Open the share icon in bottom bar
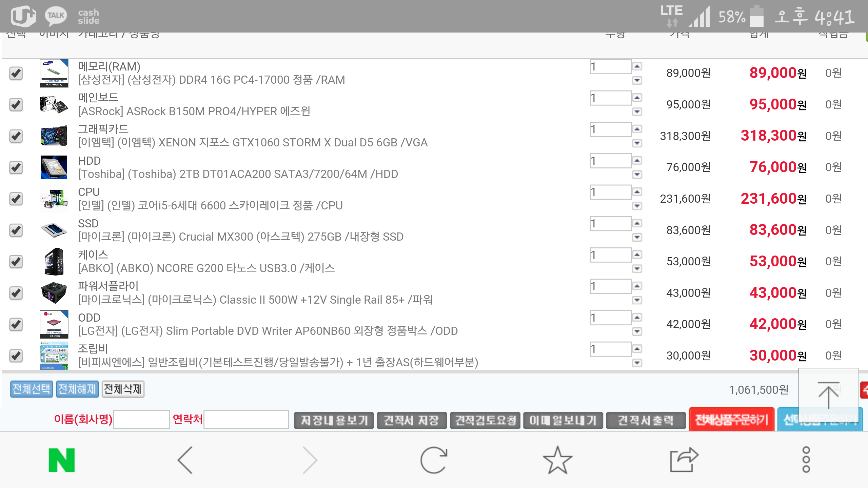The image size is (868, 488). 683,460
